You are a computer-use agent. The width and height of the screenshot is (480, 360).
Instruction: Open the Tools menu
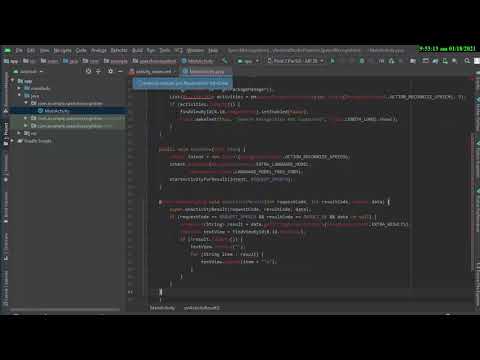click(x=165, y=50)
